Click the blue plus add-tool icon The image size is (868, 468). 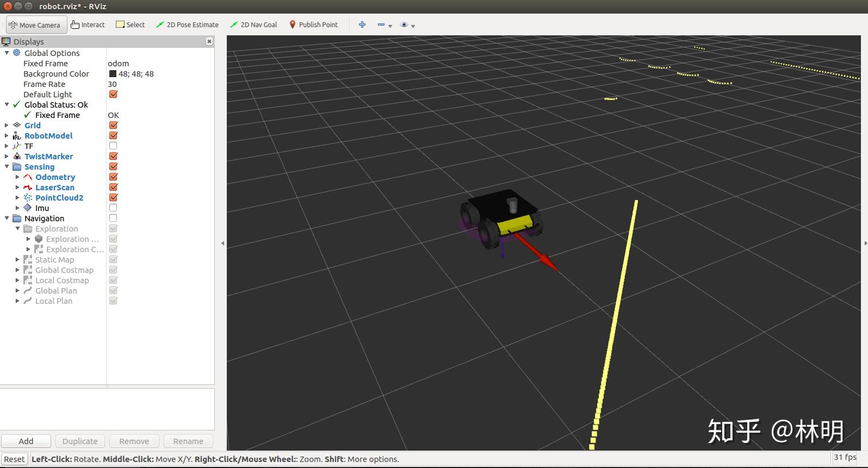[362, 24]
